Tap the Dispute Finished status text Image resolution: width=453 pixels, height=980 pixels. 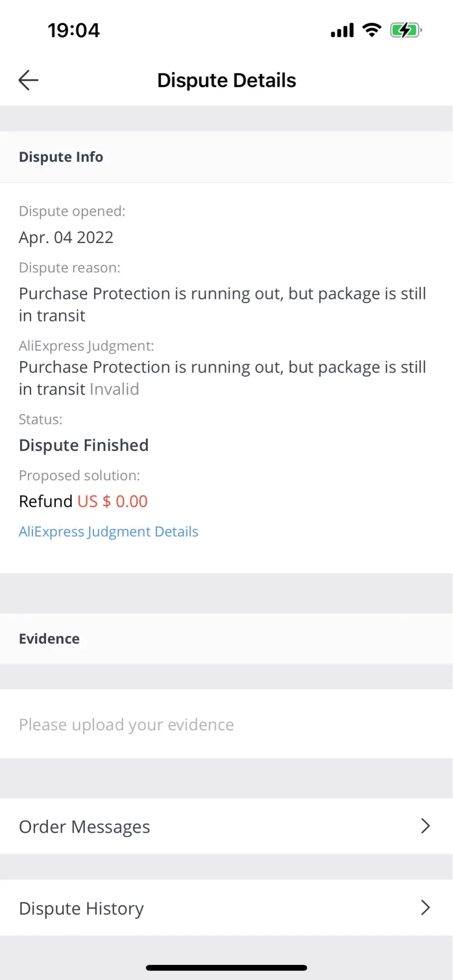84,445
